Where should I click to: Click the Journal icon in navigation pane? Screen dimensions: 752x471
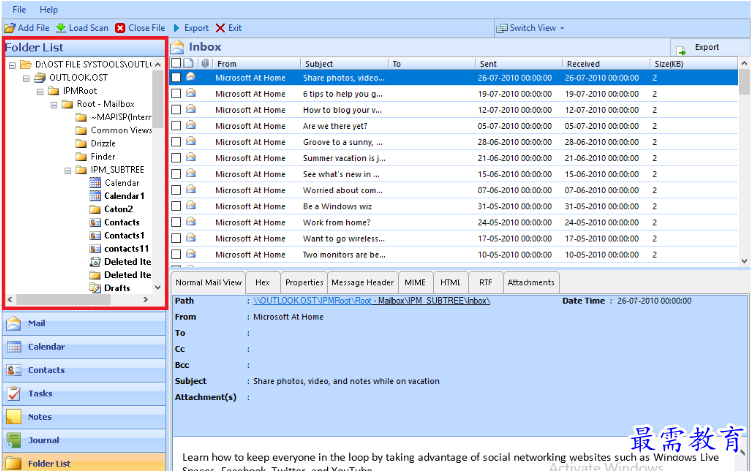coord(14,440)
